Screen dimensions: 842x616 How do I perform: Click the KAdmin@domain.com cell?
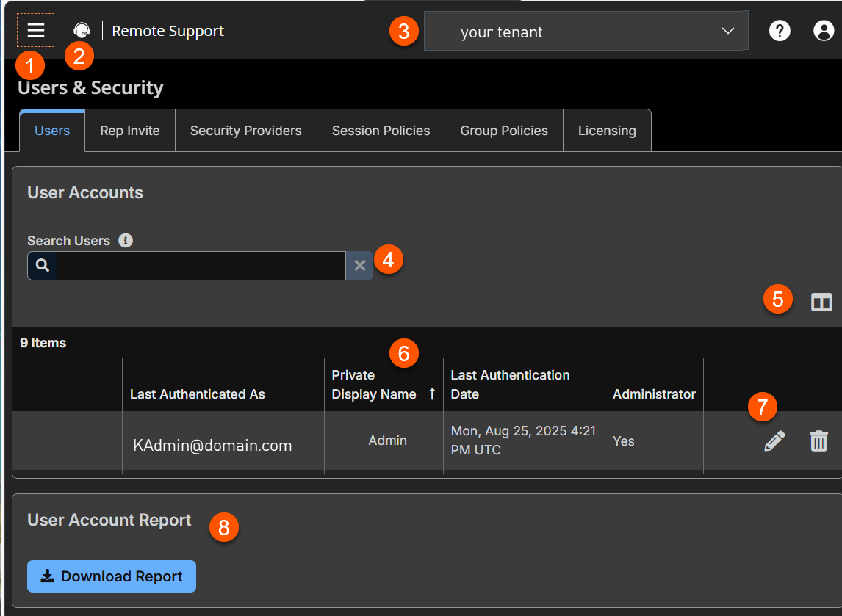[x=223, y=443]
